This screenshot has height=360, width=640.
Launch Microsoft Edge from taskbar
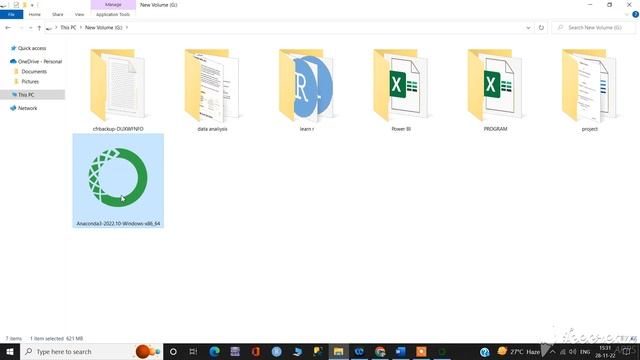click(214, 351)
